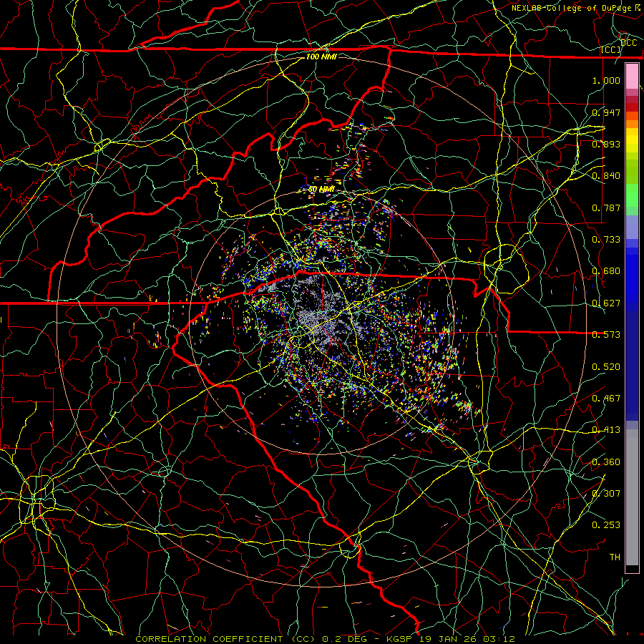Click the 0.520 color scale label
The width and height of the screenshot is (644, 644).
606,367
